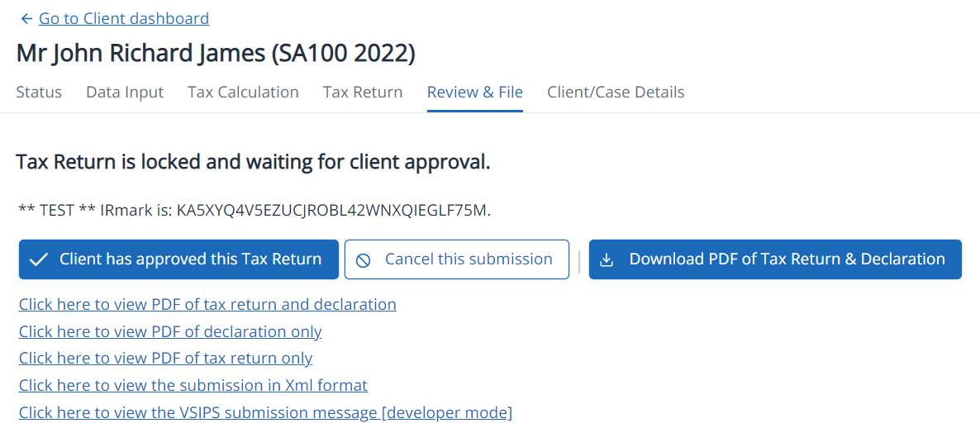Viewport: 980px width, 447px height.
Task: View PDF of tax return and declaration
Action: pos(207,304)
